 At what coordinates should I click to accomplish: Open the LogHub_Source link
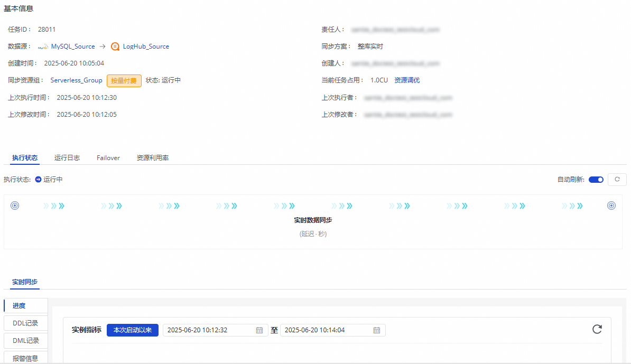click(146, 46)
